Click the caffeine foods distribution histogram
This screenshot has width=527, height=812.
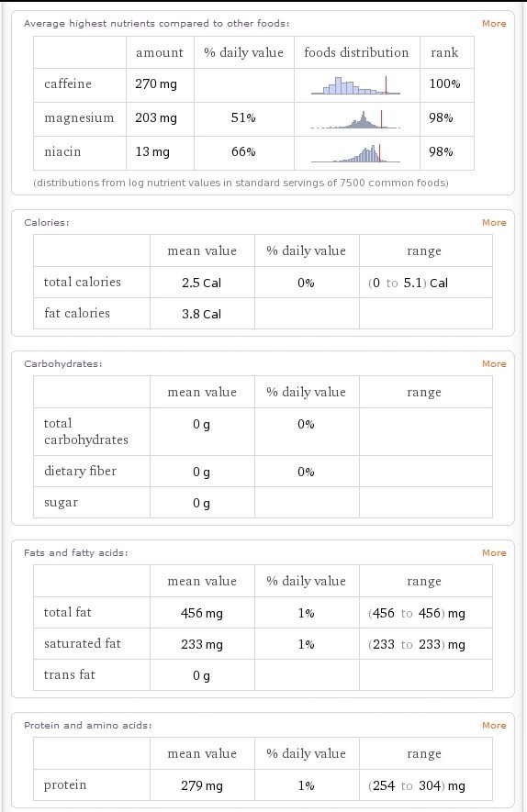click(x=355, y=85)
